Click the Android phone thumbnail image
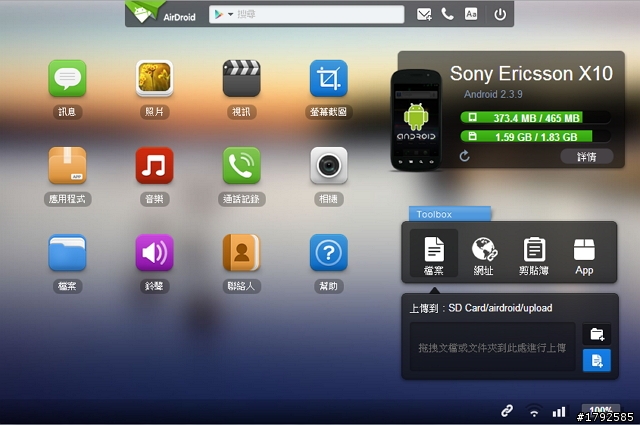Image resolution: width=640 pixels, height=425 pixels. coord(416,120)
